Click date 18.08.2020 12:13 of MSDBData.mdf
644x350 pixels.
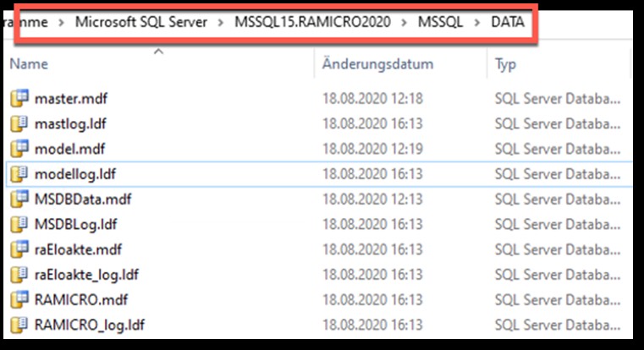[x=372, y=199]
